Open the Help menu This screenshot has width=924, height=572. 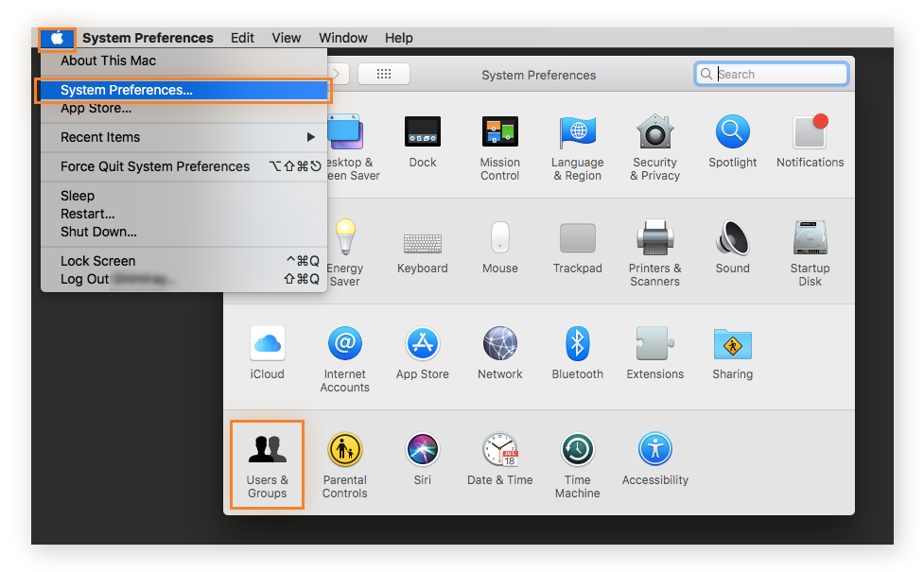coord(398,38)
